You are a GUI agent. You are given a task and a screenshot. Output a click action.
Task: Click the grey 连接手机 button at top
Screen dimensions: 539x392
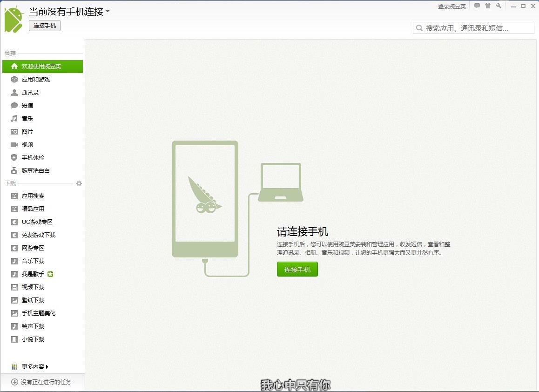[45, 26]
